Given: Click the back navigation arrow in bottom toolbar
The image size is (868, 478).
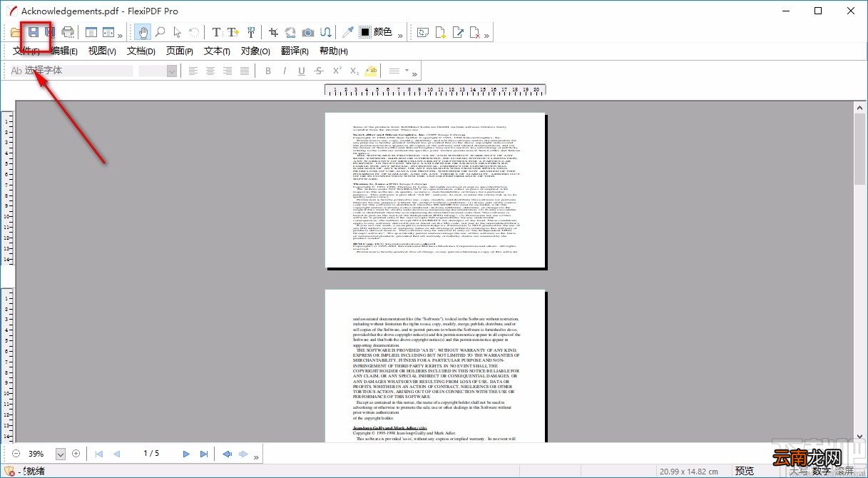Looking at the screenshot, I should coord(227,454).
